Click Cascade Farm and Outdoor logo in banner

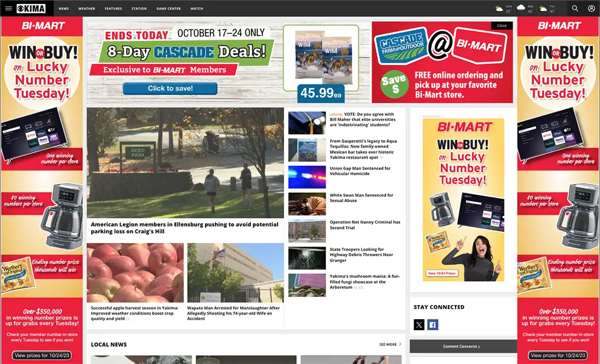pyautogui.click(x=401, y=46)
